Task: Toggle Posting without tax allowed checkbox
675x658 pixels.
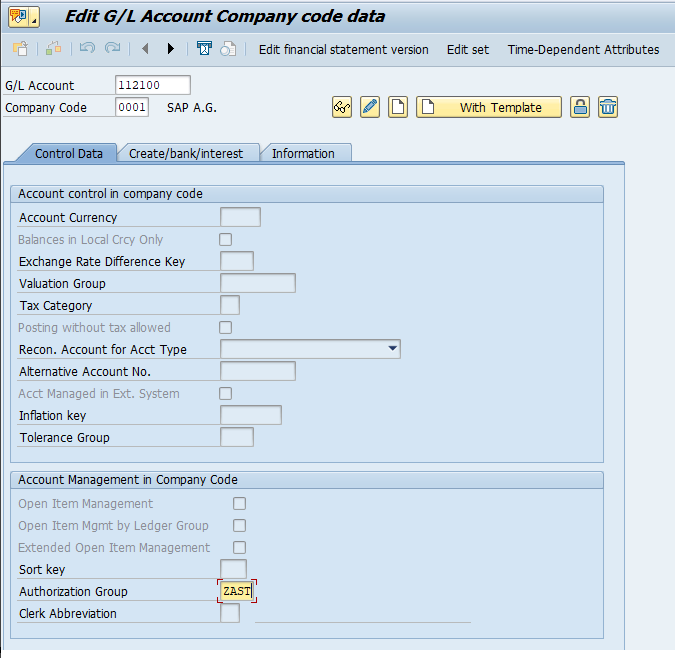Action: click(226, 327)
